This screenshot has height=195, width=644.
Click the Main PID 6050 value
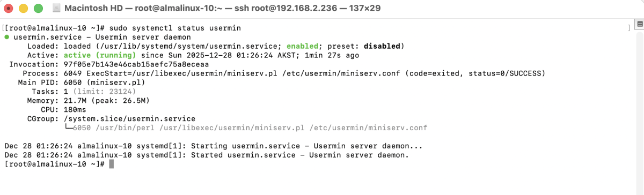click(x=72, y=82)
